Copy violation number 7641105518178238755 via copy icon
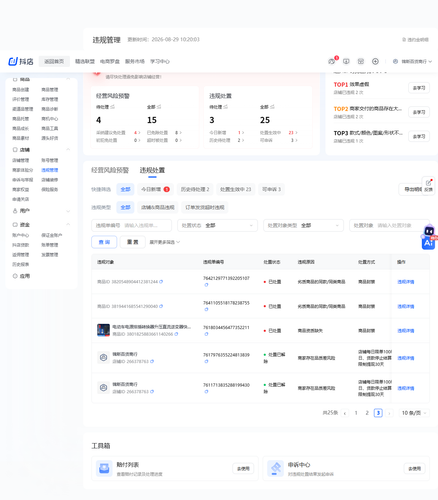This screenshot has width=438, height=500. point(206,309)
